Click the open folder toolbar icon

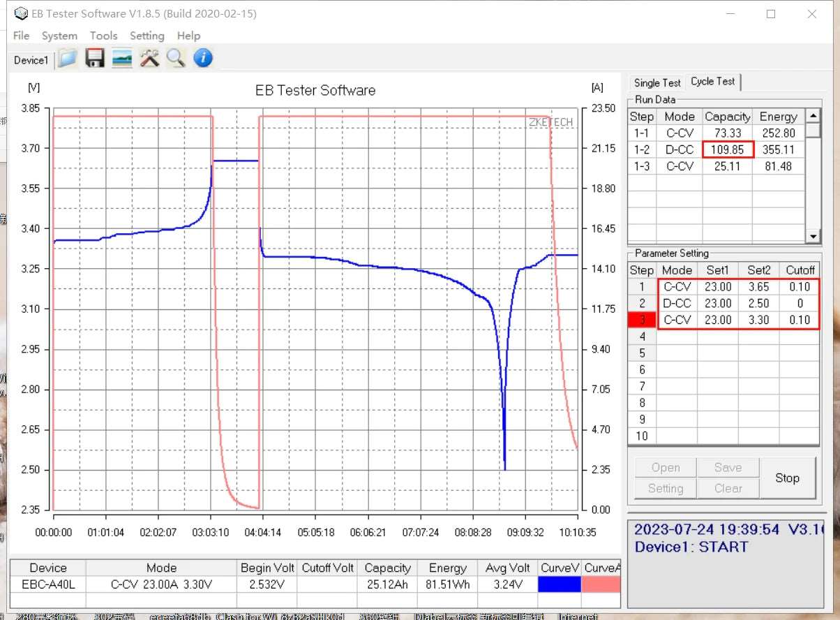point(67,59)
